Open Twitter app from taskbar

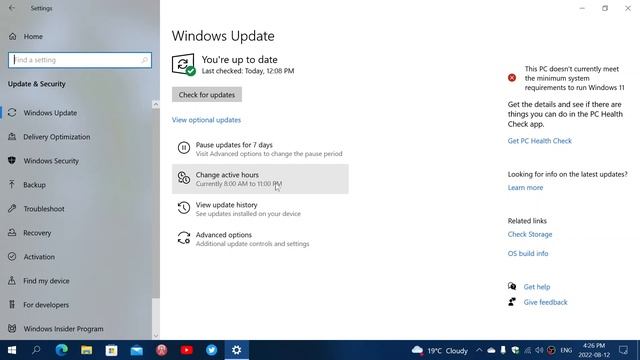tap(211, 350)
